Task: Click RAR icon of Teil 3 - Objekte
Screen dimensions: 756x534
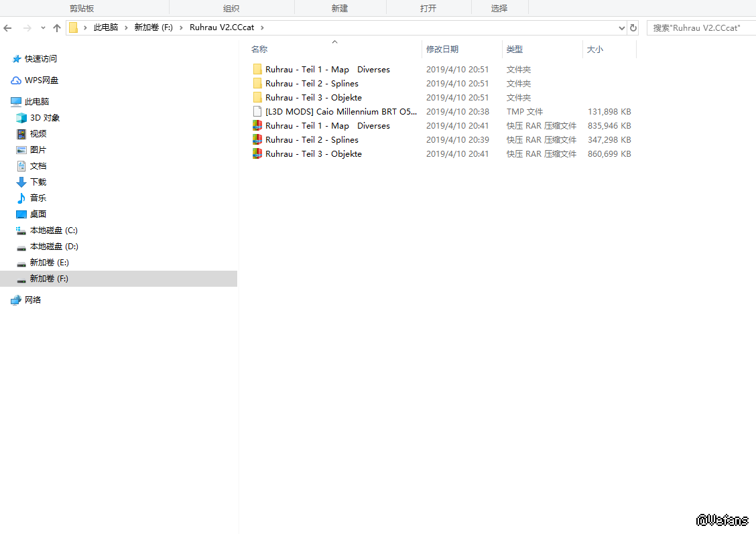Action: click(x=257, y=153)
